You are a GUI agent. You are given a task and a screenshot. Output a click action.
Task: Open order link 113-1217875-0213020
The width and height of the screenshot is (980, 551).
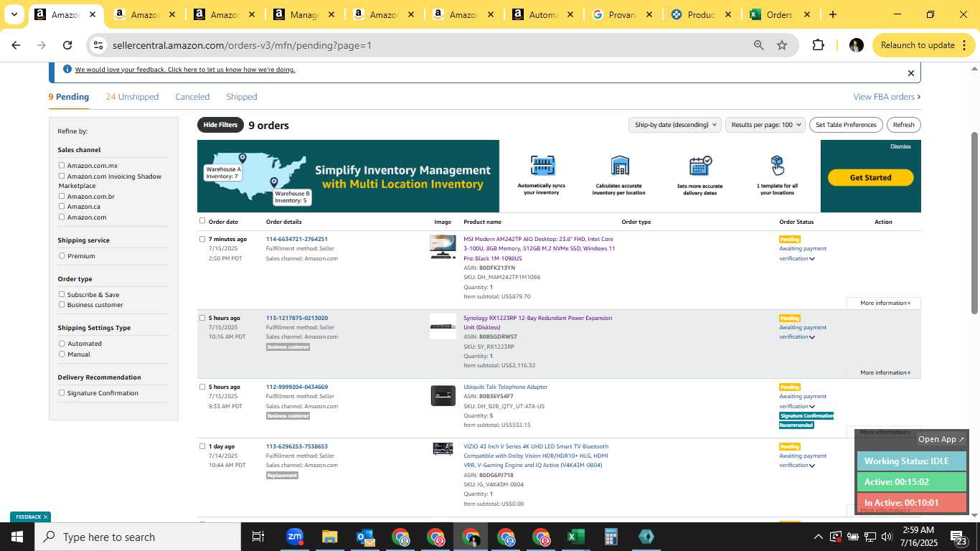297,318
